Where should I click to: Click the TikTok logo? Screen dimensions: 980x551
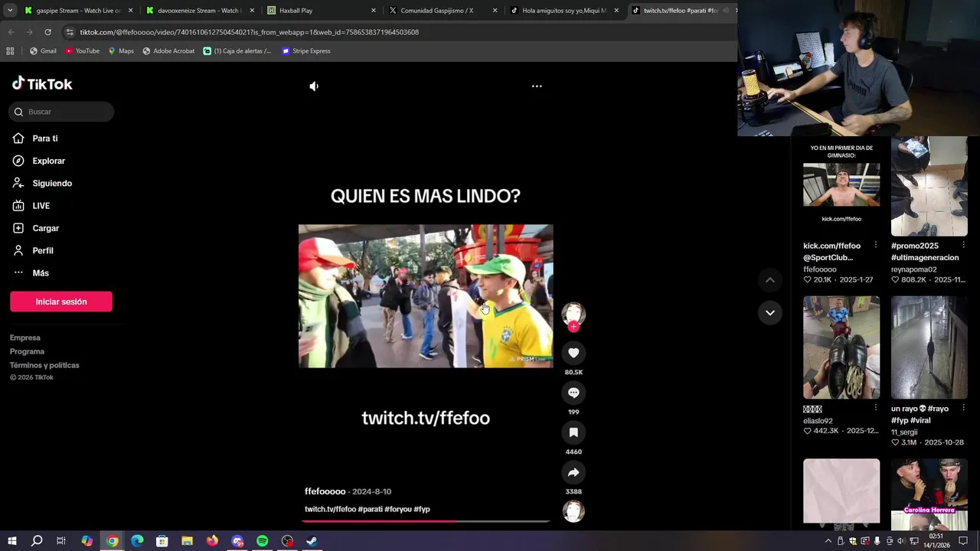(x=42, y=83)
